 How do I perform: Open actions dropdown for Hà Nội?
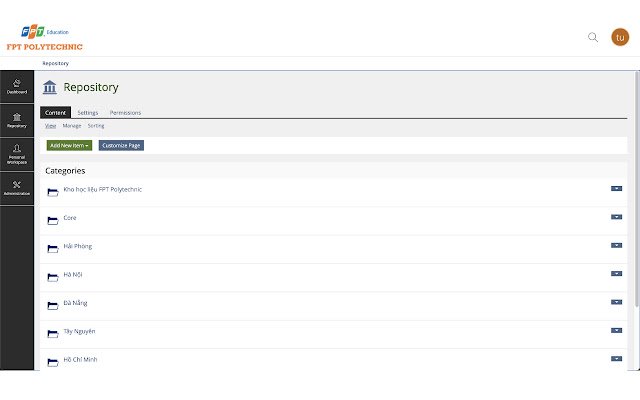click(616, 273)
